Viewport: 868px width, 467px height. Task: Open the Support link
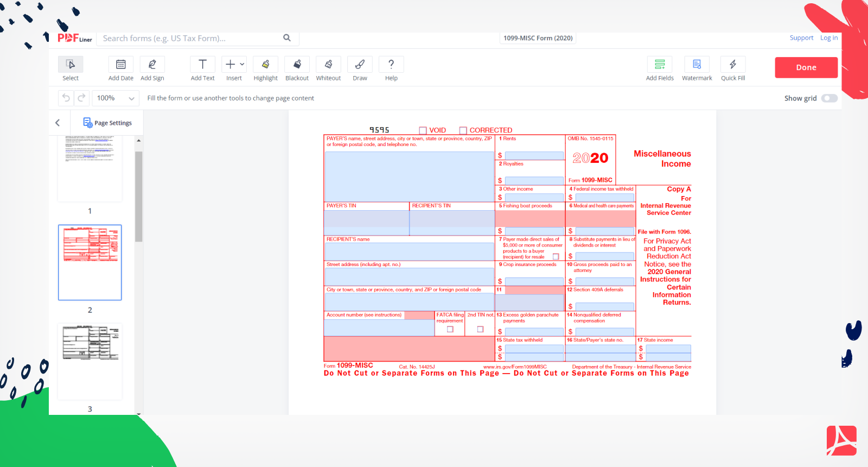click(801, 38)
